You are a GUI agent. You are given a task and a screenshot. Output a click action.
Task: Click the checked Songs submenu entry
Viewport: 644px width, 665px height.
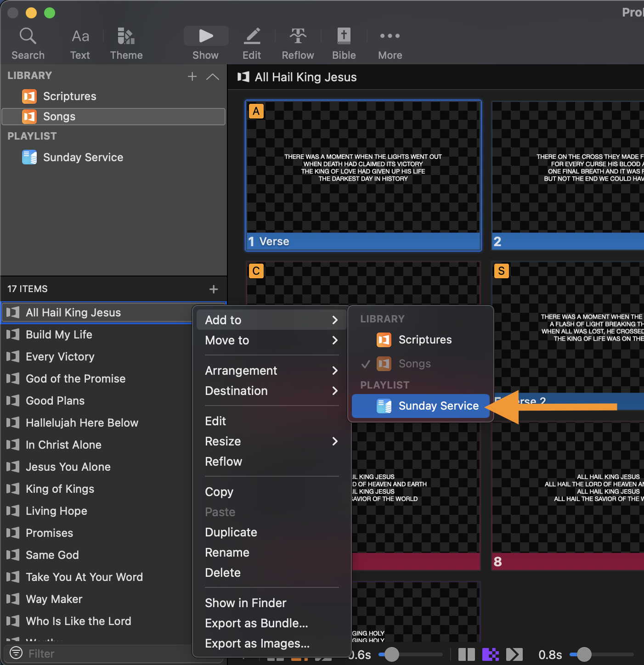[414, 364]
